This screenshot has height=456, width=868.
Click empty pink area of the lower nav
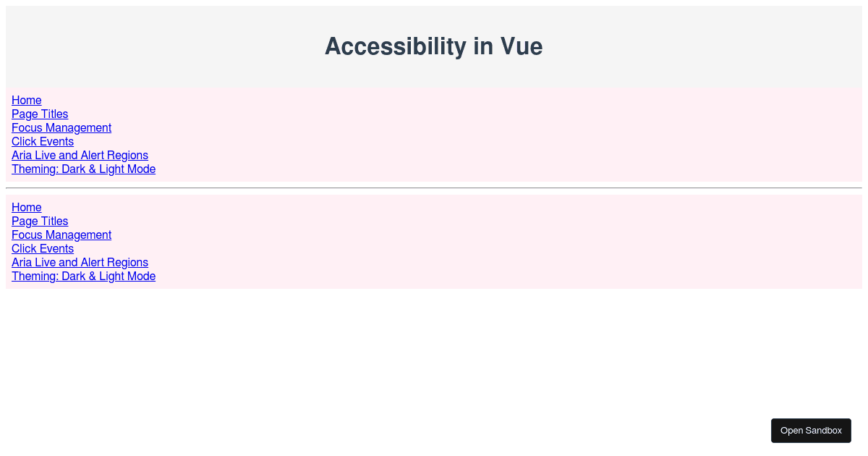pos(506,242)
